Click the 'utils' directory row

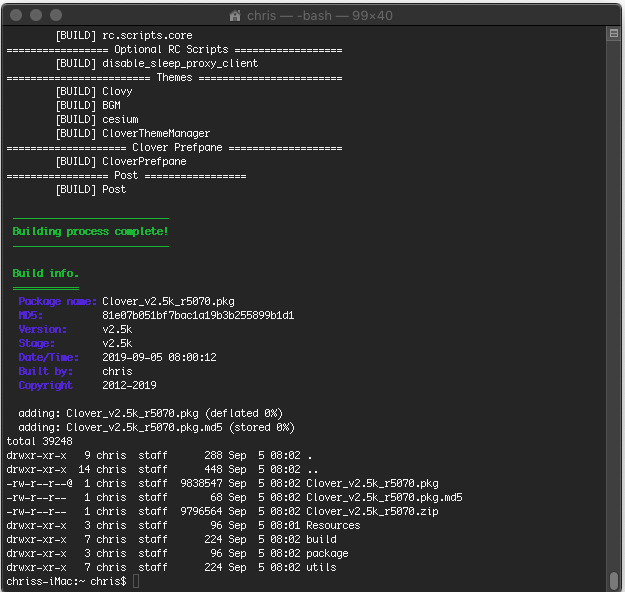click(171, 567)
